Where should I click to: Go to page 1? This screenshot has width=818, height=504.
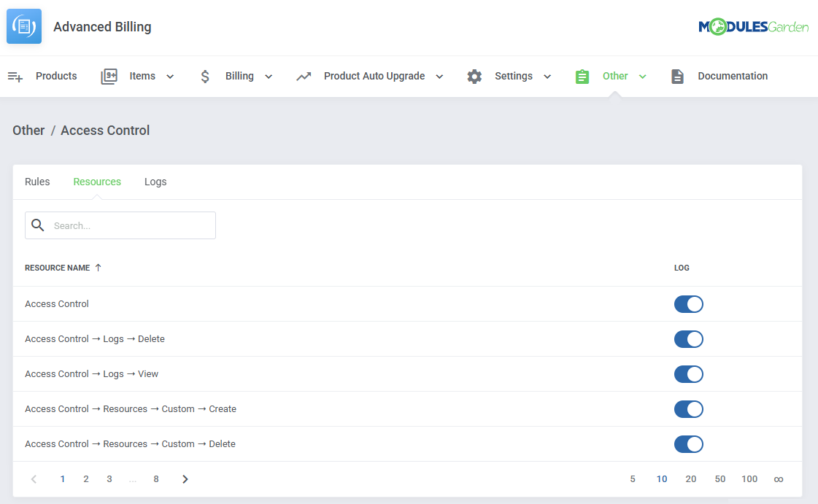point(63,479)
